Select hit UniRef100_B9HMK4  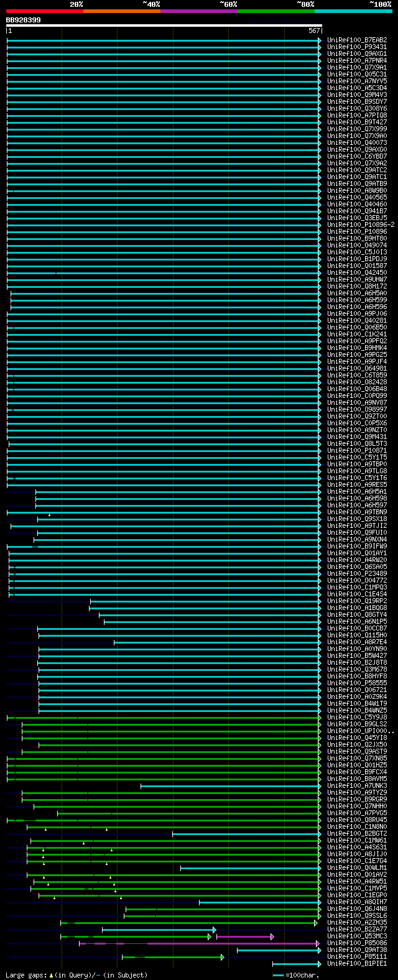357,348
